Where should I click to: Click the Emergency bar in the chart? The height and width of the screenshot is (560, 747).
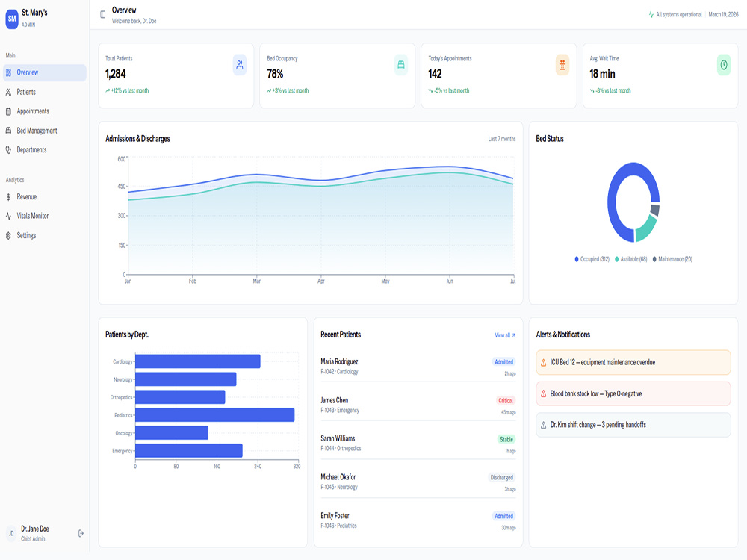pyautogui.click(x=189, y=450)
